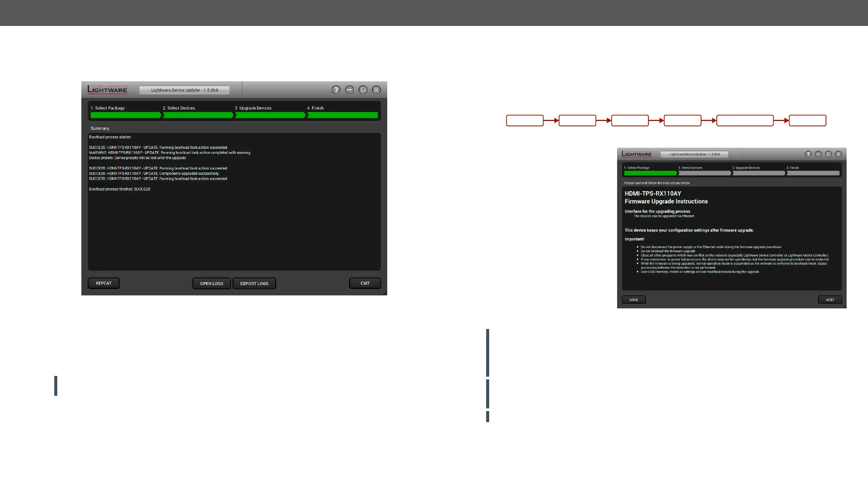Select step '3. Upgrade Devices' in Summary window
Viewport: 868px width, 487px height.
[x=253, y=108]
